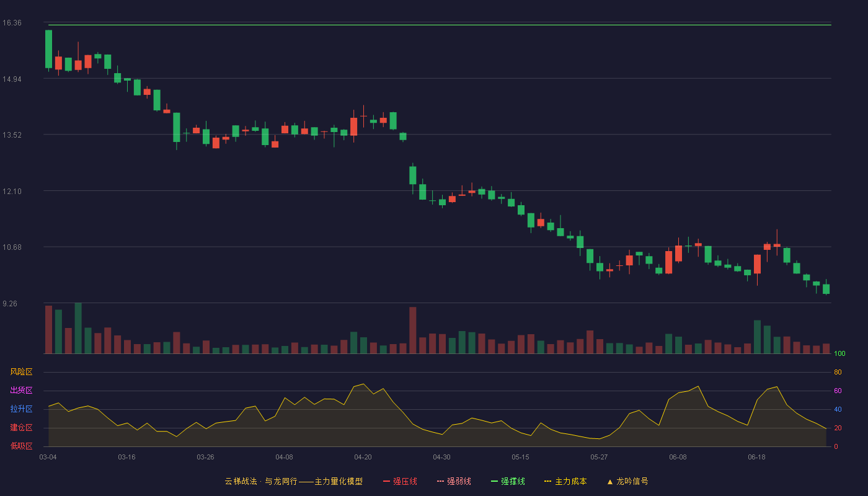This screenshot has width=868, height=496.
Task: Select the 05-15 date label
Action: 521,457
